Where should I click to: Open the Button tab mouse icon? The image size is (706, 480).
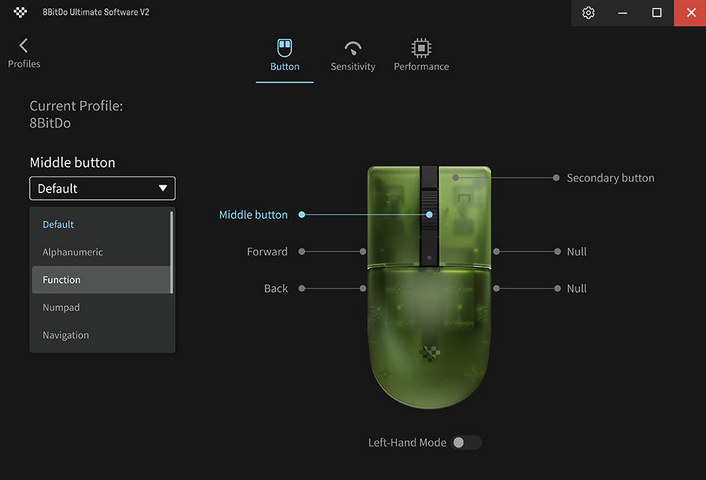pyautogui.click(x=285, y=48)
